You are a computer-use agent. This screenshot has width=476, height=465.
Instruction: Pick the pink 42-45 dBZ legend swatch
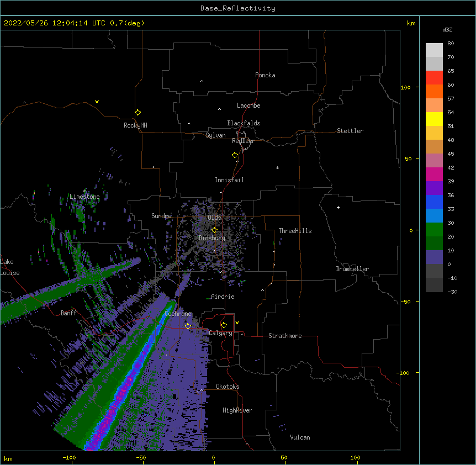click(x=434, y=160)
